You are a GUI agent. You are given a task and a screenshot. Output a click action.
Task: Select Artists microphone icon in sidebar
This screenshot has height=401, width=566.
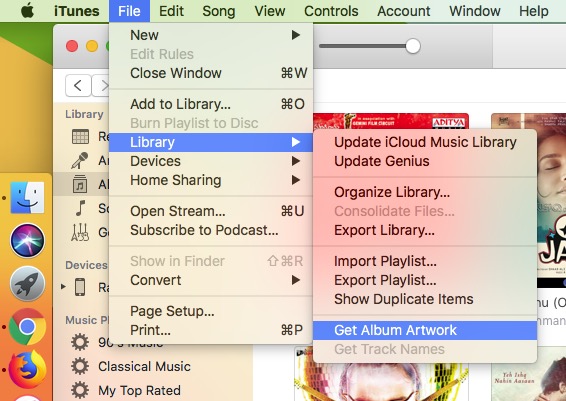coord(80,161)
